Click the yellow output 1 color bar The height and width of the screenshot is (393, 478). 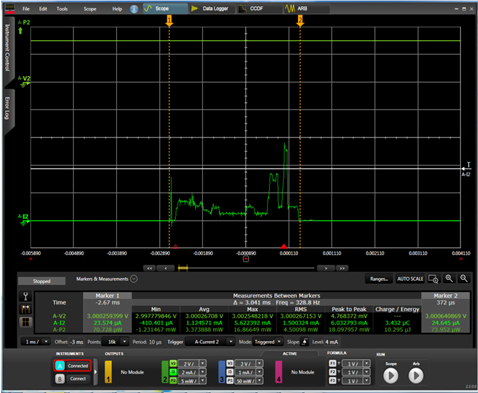[108, 372]
